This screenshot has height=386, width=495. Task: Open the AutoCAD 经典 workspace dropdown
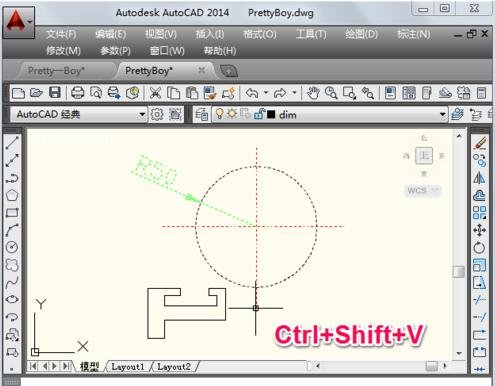coord(78,114)
